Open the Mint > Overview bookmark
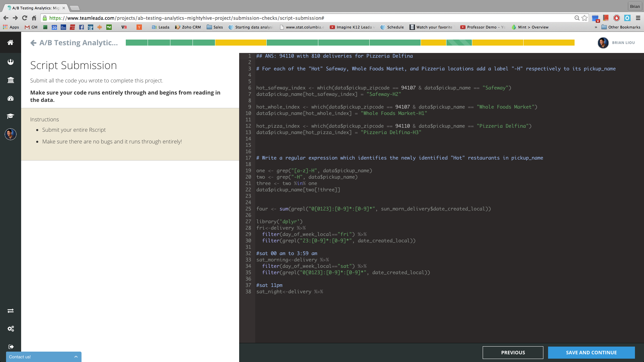644x362 pixels. click(x=530, y=27)
